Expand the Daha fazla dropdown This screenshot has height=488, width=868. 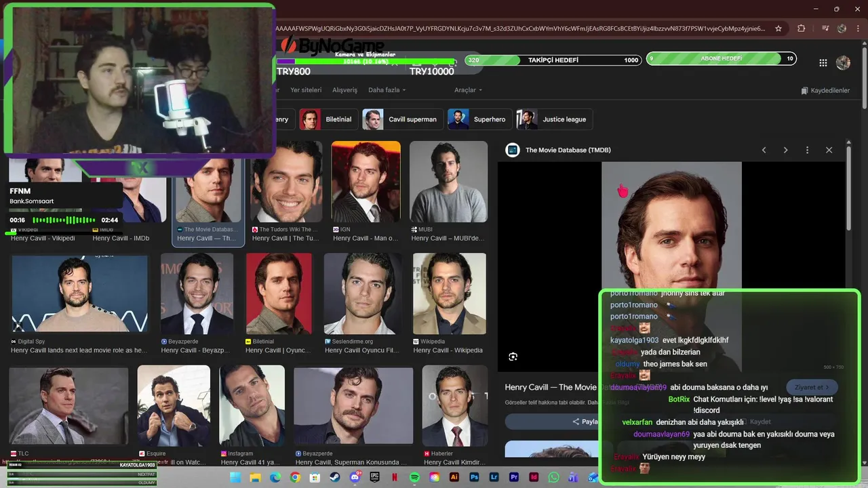click(x=387, y=90)
